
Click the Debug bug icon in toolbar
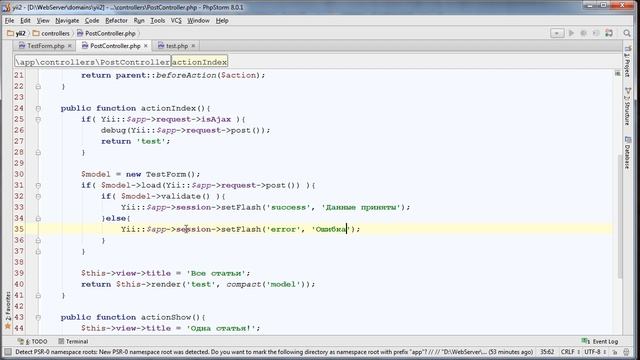point(584,33)
